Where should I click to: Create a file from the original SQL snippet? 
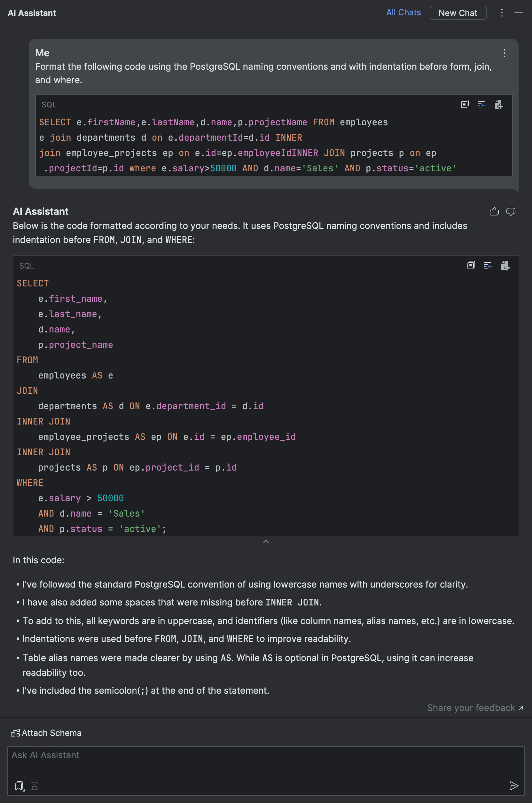[x=499, y=104]
